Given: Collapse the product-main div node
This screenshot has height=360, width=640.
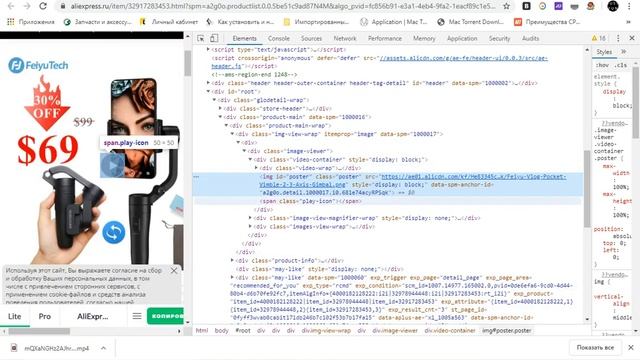Looking at the screenshot, I should click(220, 117).
